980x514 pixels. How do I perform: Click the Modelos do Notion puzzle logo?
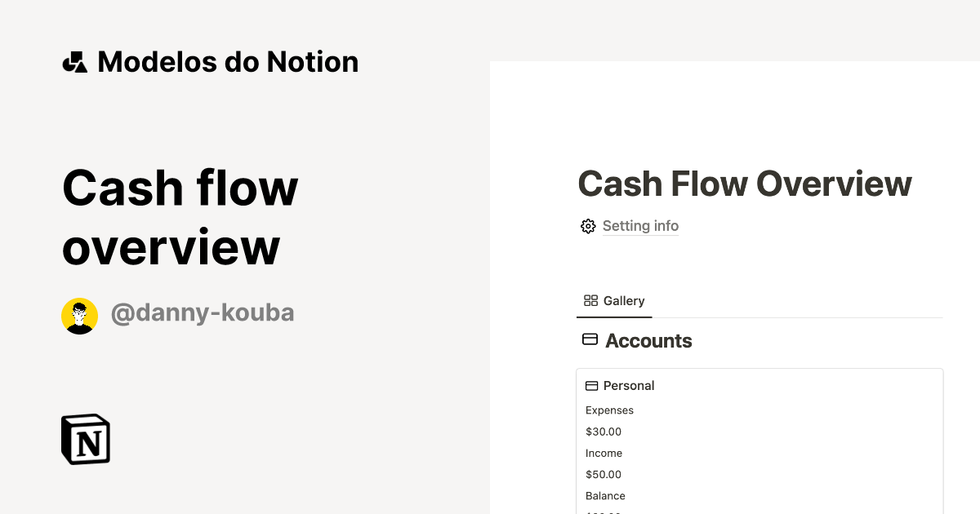coord(74,61)
